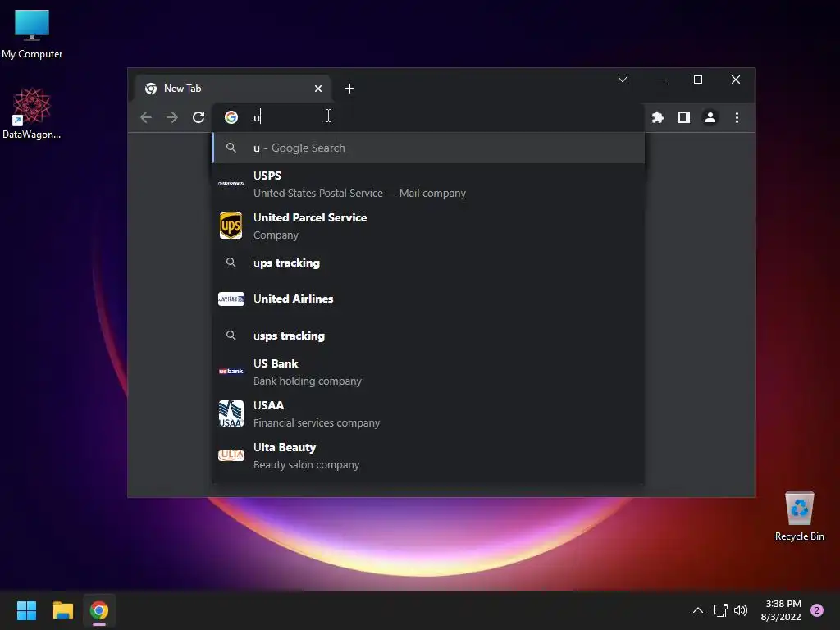This screenshot has width=840, height=630.
Task: Close the New Tab tab
Action: click(x=318, y=89)
